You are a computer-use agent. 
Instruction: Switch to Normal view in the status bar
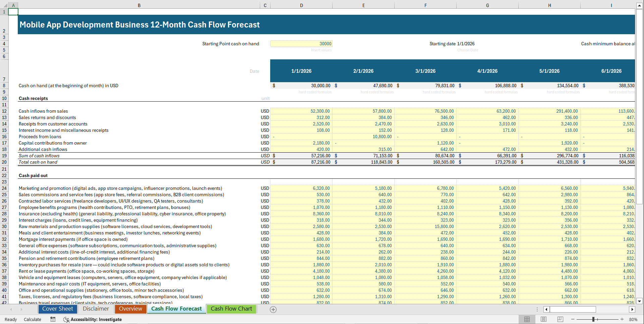527,319
